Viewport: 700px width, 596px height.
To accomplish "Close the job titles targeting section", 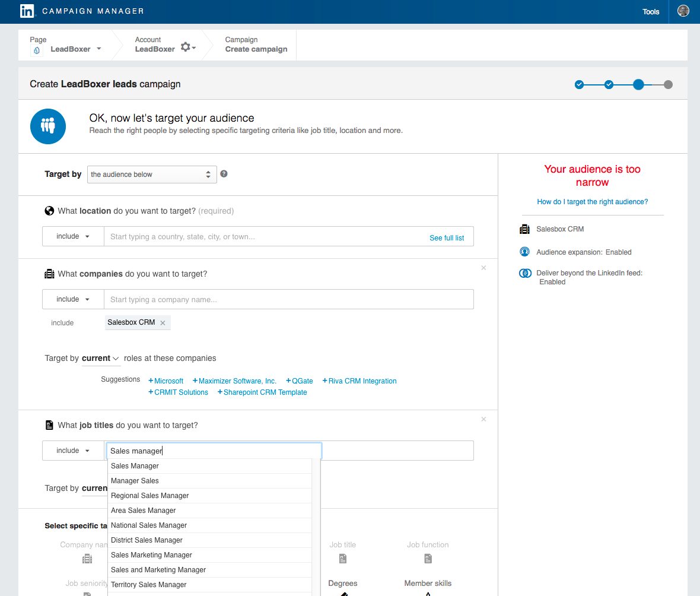I will point(483,419).
